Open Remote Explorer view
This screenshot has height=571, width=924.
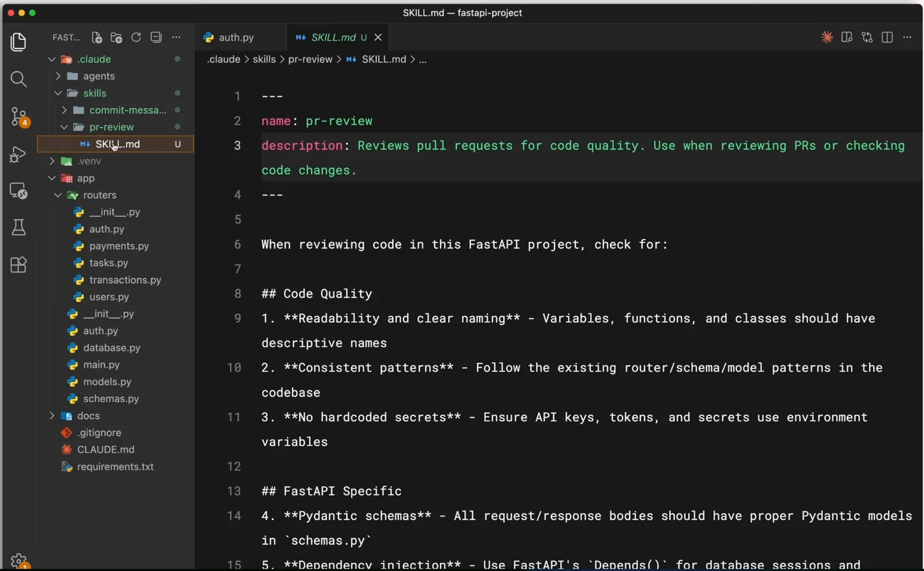(18, 191)
